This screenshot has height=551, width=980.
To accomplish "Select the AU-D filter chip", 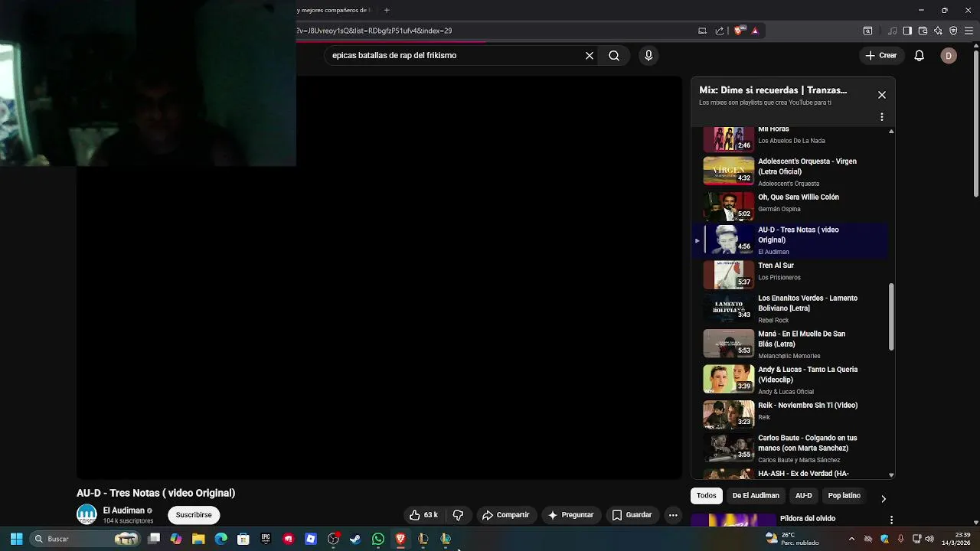I will click(804, 496).
